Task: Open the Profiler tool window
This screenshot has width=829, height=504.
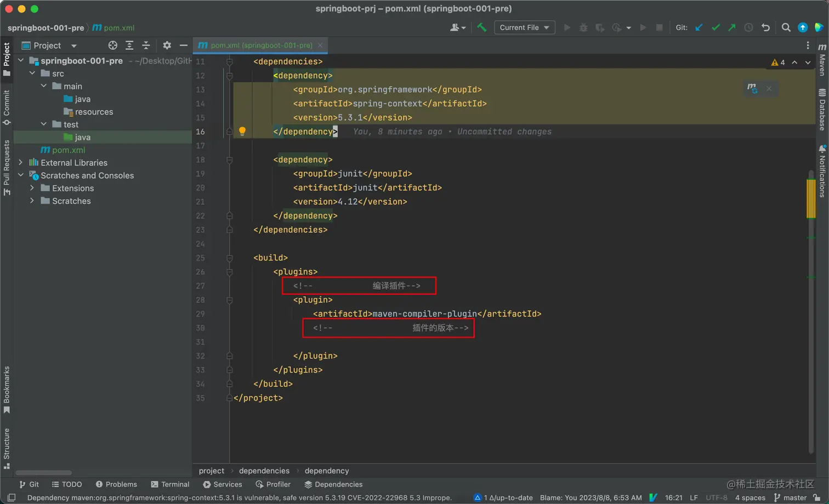Action: tap(273, 484)
